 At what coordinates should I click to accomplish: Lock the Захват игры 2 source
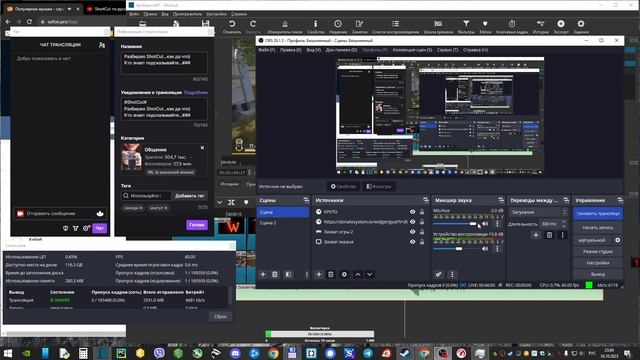click(x=422, y=231)
